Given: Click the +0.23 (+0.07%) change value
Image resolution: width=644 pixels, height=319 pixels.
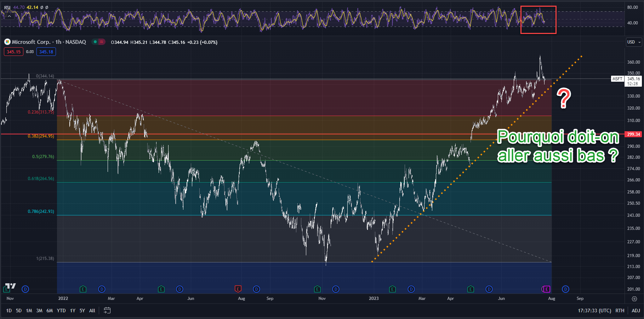Looking at the screenshot, I should pos(202,42).
